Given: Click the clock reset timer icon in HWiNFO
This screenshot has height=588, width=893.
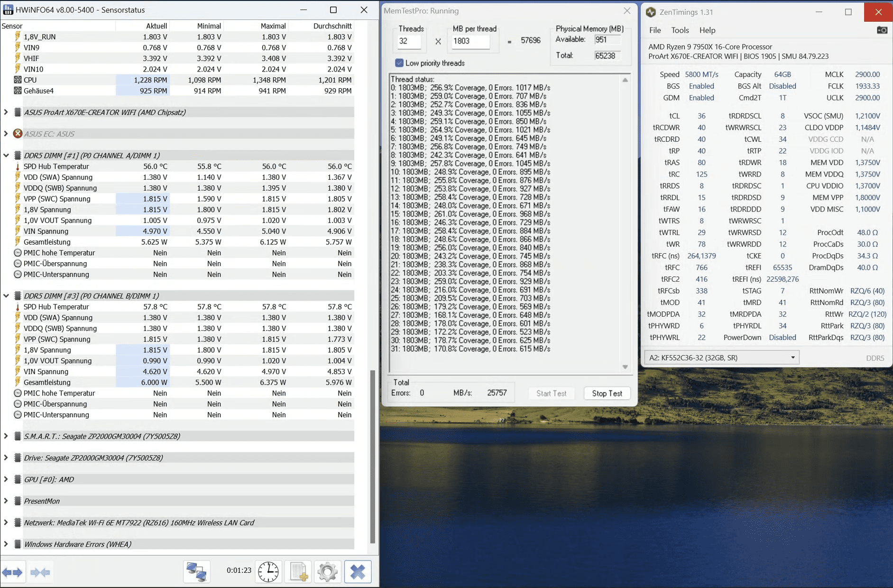Looking at the screenshot, I should point(268,572).
